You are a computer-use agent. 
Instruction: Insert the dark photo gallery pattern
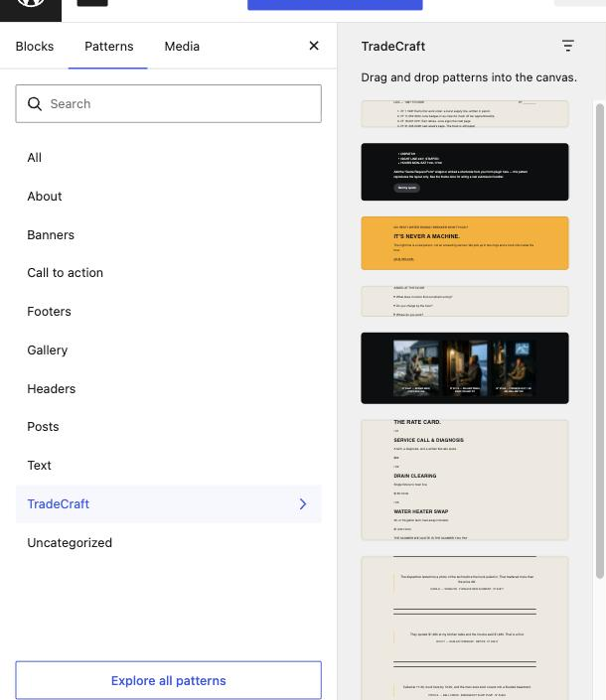(x=465, y=368)
